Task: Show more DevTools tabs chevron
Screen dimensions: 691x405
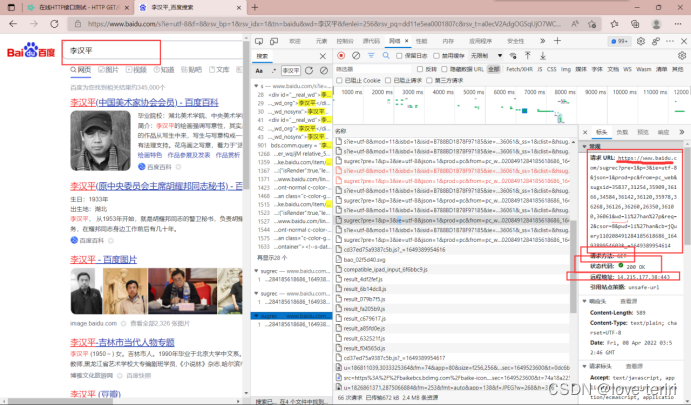Action: point(542,41)
